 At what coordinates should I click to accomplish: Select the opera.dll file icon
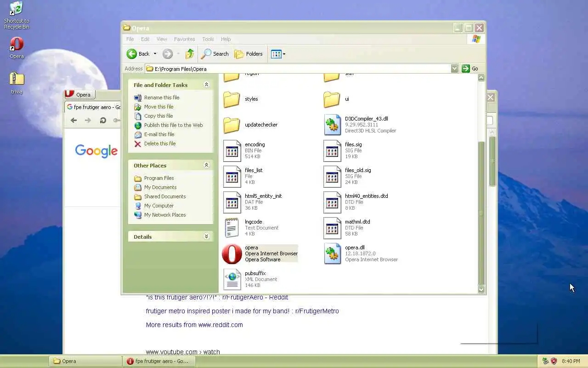[x=332, y=253]
